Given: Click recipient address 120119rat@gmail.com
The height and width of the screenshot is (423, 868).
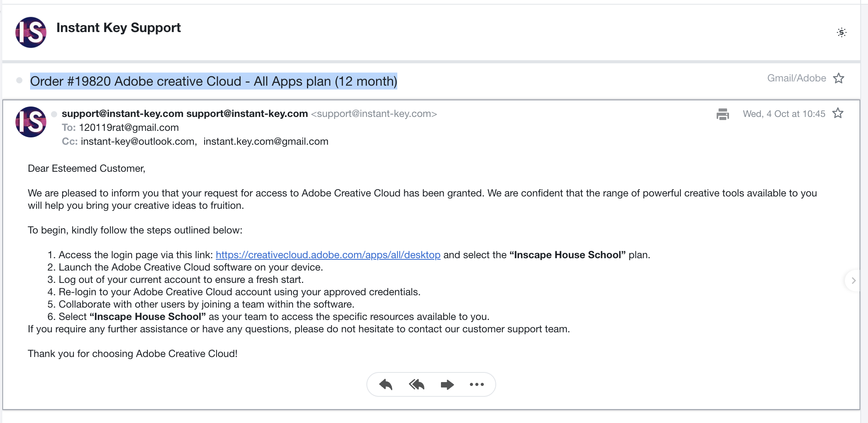Looking at the screenshot, I should click(x=129, y=127).
